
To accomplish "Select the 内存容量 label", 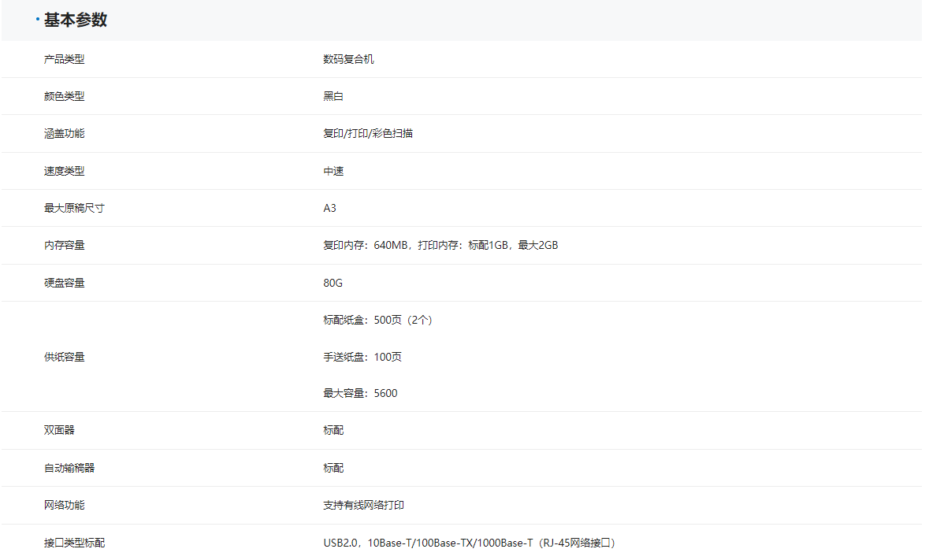I will (x=64, y=245).
